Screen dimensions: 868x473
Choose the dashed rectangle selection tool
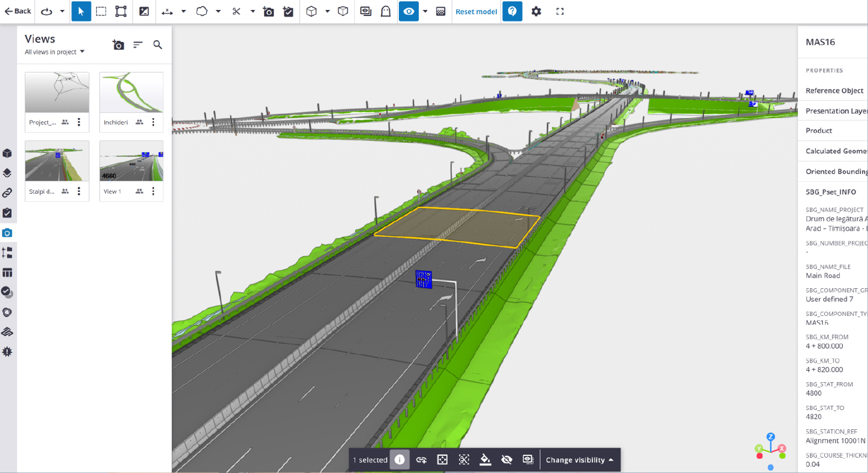101,11
